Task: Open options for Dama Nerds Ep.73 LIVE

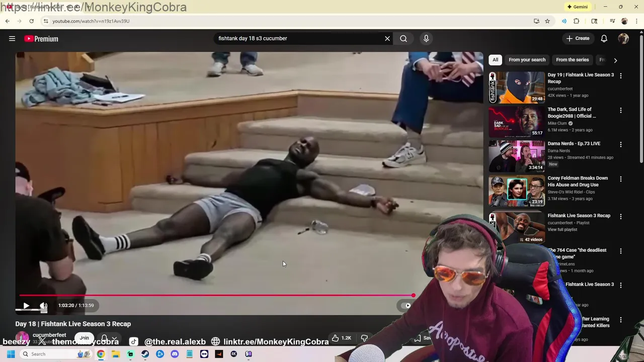Action: click(620, 144)
